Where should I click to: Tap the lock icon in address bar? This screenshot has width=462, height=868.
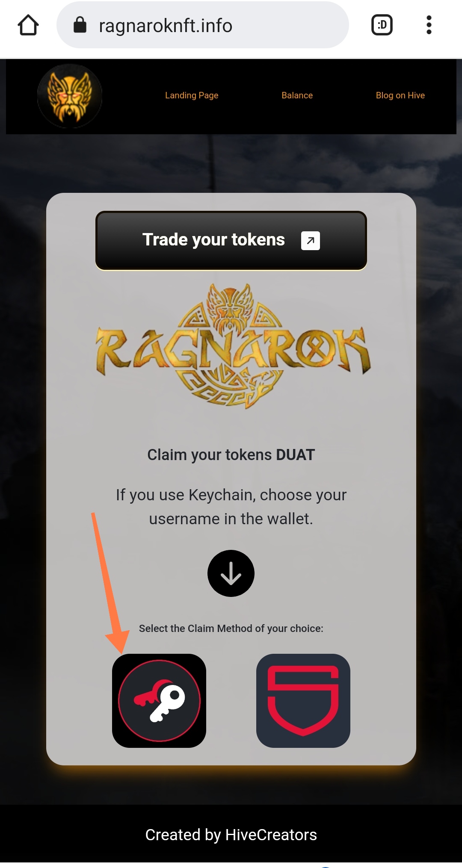pos(80,25)
